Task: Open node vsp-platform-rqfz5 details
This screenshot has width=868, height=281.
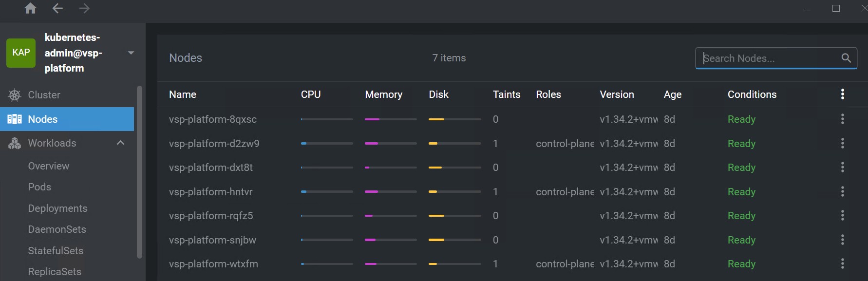Action: (x=211, y=216)
